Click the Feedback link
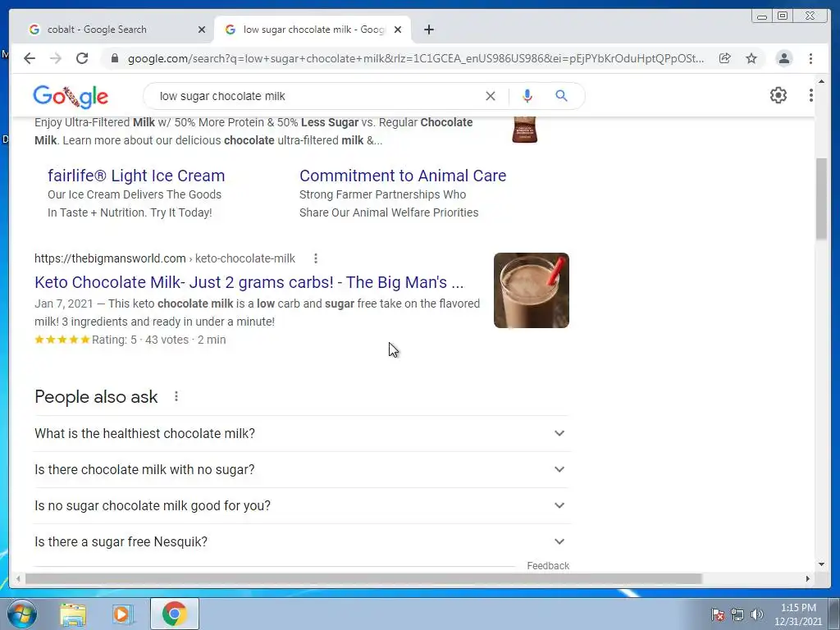This screenshot has height=630, width=840. (x=547, y=566)
